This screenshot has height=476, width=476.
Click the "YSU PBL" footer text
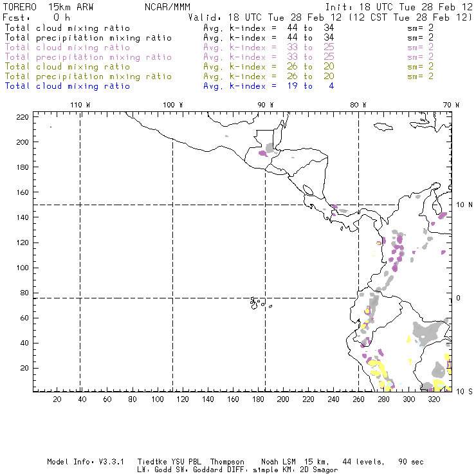(186, 462)
